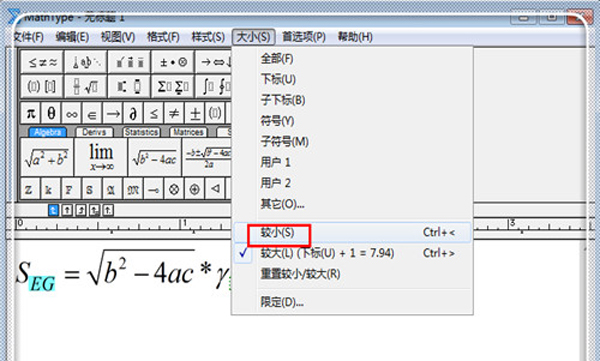Insert the plus-minus symbol
The width and height of the screenshot is (600, 361).
195,113
